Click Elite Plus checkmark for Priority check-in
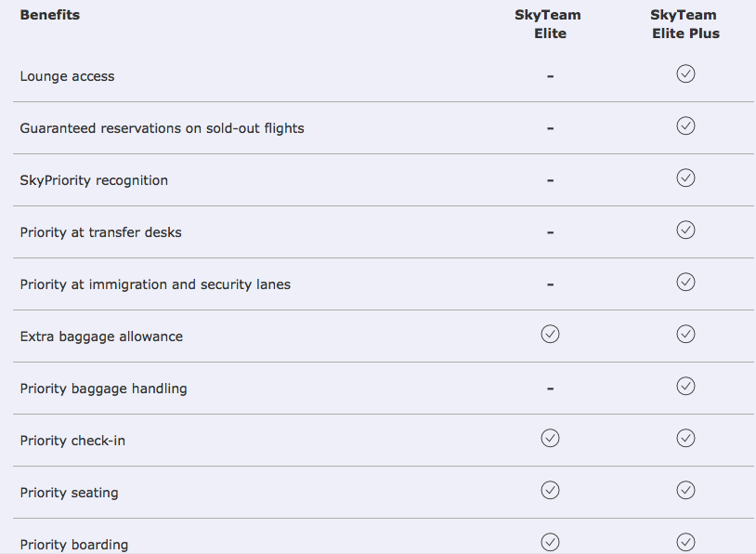This screenshot has height=554, width=756. 685,438
